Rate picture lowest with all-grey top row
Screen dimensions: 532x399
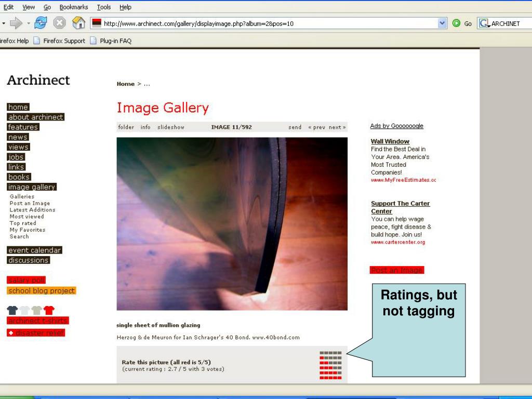click(330, 353)
